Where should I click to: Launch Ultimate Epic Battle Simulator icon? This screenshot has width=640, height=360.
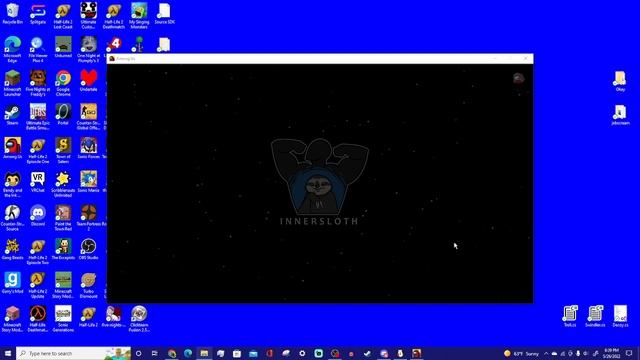pyautogui.click(x=38, y=117)
